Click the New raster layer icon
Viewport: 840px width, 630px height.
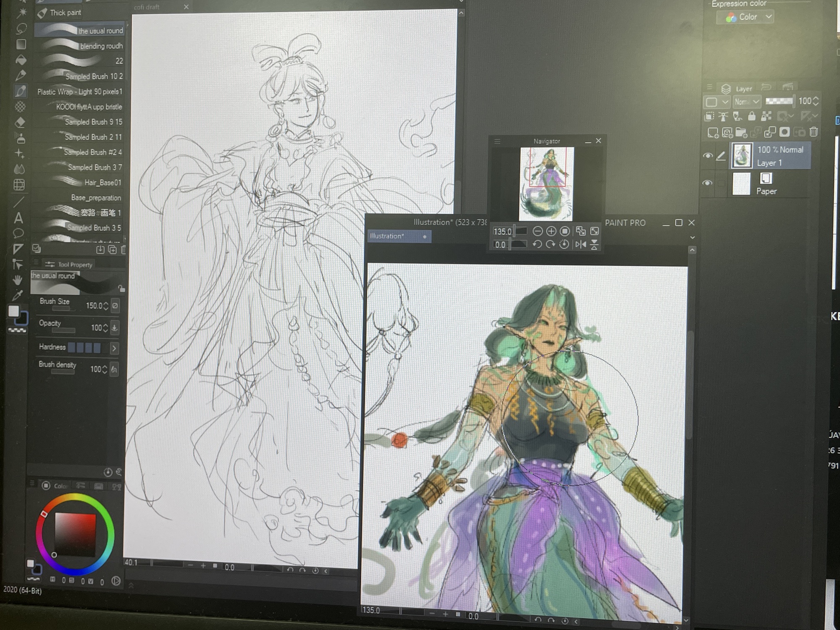pos(712,133)
